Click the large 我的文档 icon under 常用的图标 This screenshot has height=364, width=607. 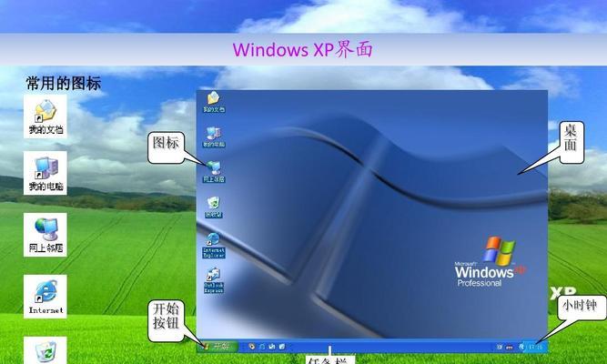(x=46, y=116)
